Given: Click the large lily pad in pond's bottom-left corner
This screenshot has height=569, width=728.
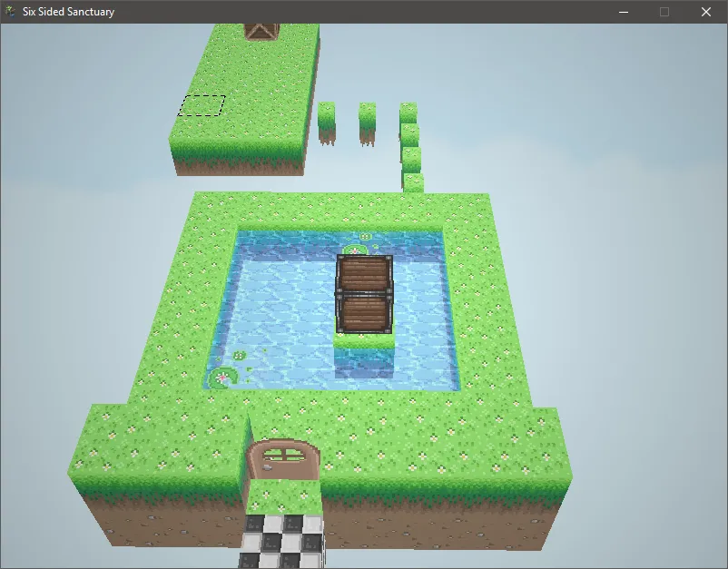Looking at the screenshot, I should coord(222,376).
